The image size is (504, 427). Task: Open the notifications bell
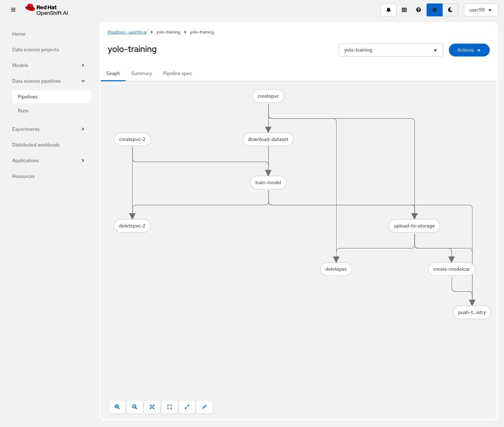tap(389, 10)
